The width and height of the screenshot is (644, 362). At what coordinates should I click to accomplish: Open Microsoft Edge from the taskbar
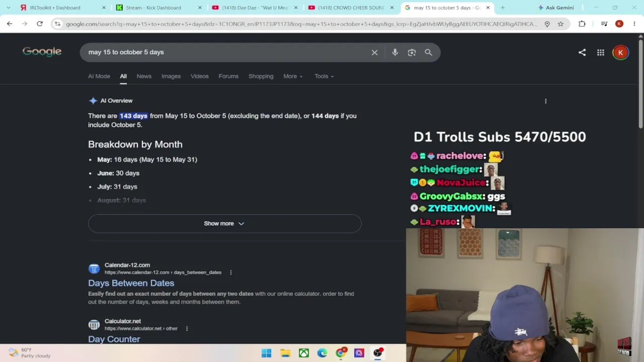coord(322,353)
